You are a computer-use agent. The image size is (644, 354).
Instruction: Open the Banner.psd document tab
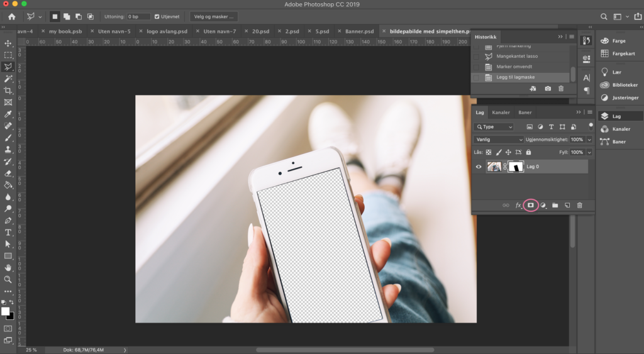(359, 31)
